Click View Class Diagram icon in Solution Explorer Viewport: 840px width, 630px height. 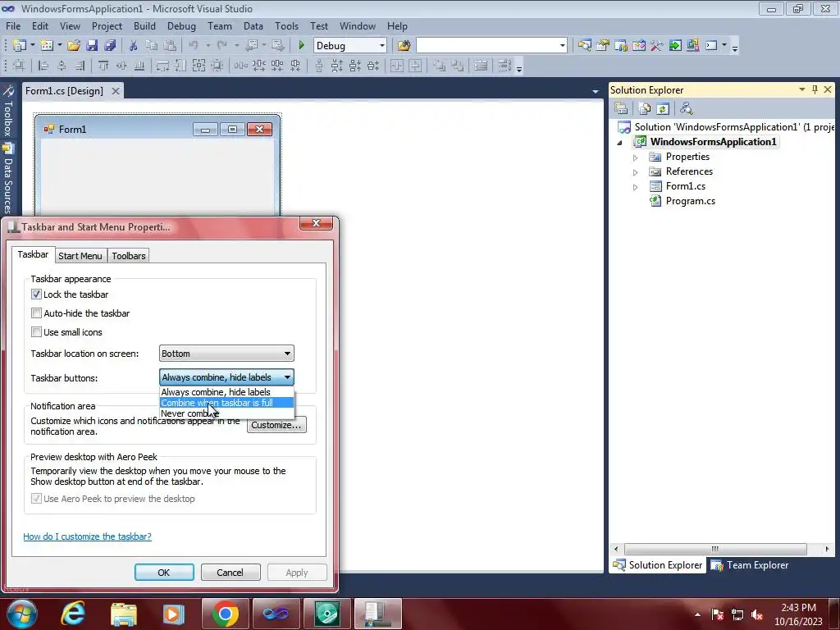pos(687,109)
